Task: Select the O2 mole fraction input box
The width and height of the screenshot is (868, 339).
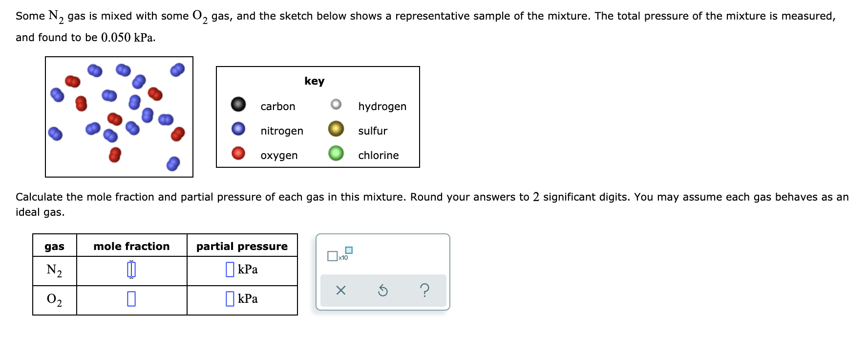Action: 131,298
